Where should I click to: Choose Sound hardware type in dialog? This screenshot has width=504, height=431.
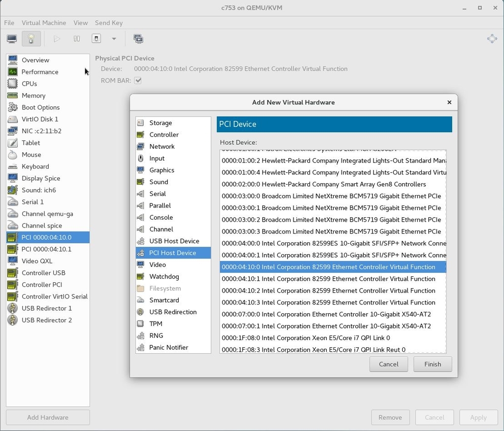[x=173, y=182]
